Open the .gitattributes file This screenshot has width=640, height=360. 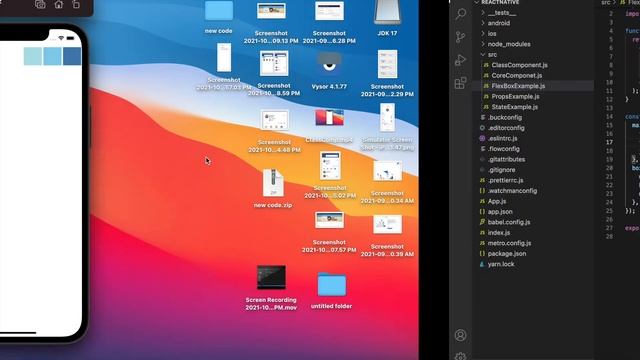[533, 159]
